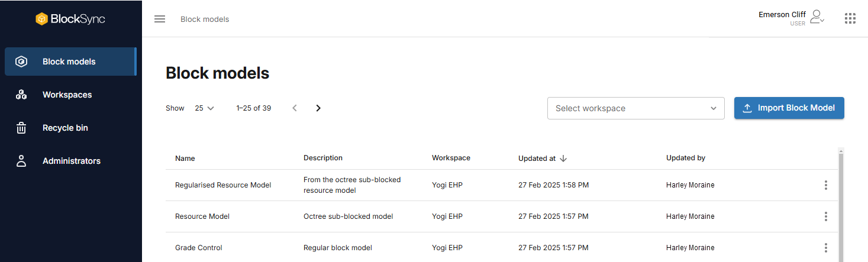This screenshot has width=868, height=262.
Task: Open more options for Resource Model row
Action: [826, 216]
